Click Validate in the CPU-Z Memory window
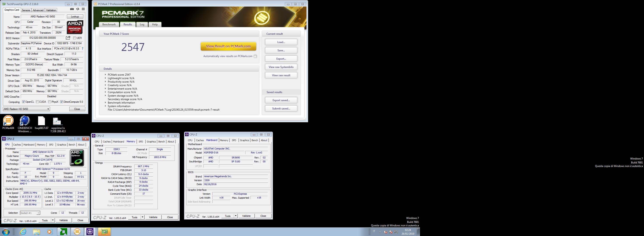The height and width of the screenshot is (236, 644). coord(153,217)
